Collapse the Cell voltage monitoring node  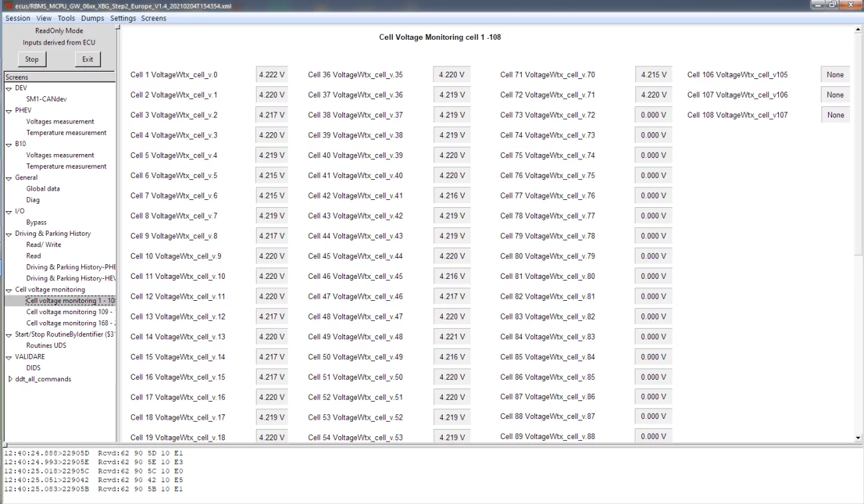[x=9, y=290]
